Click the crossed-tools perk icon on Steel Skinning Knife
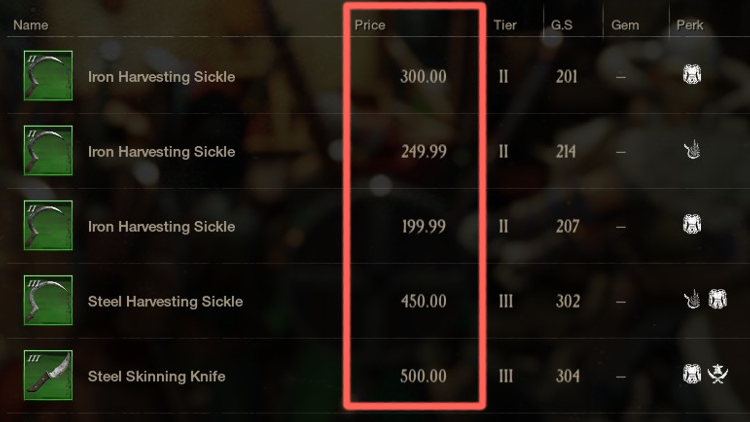The width and height of the screenshot is (750, 422). (x=716, y=376)
